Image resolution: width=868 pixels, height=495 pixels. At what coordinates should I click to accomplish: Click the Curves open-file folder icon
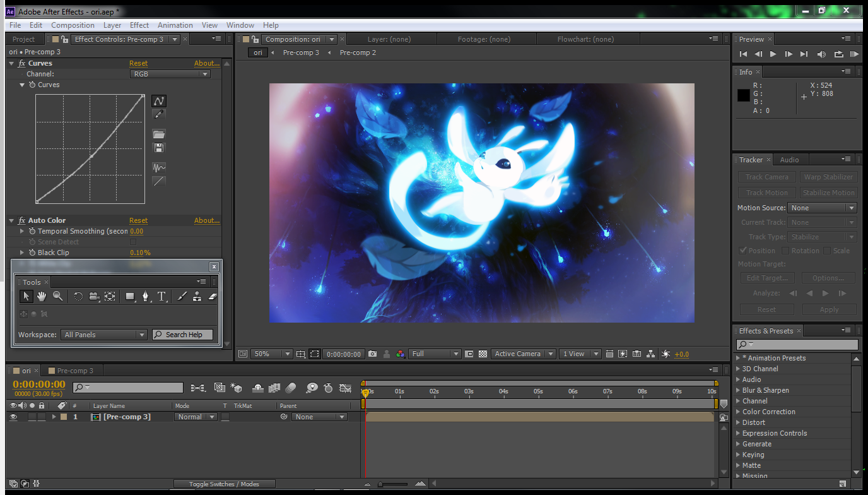pos(159,134)
